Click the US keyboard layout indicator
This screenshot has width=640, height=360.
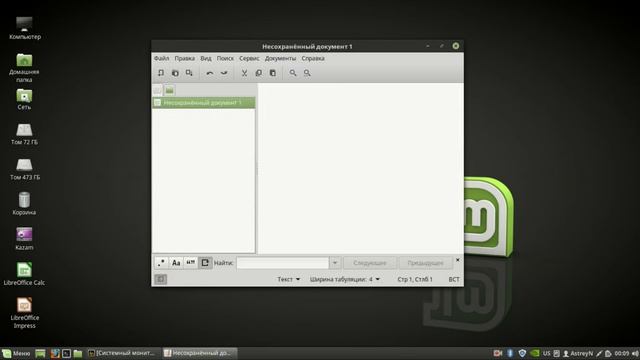547,353
